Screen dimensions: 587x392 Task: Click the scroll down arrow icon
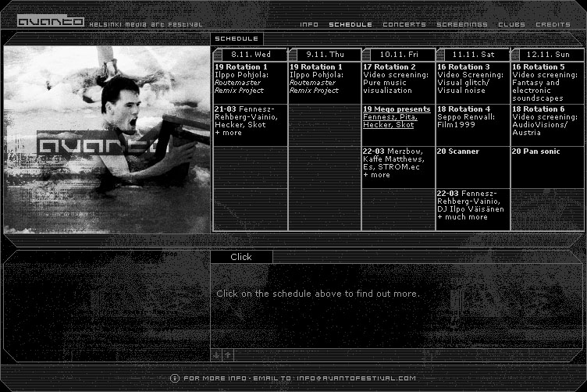[216, 355]
